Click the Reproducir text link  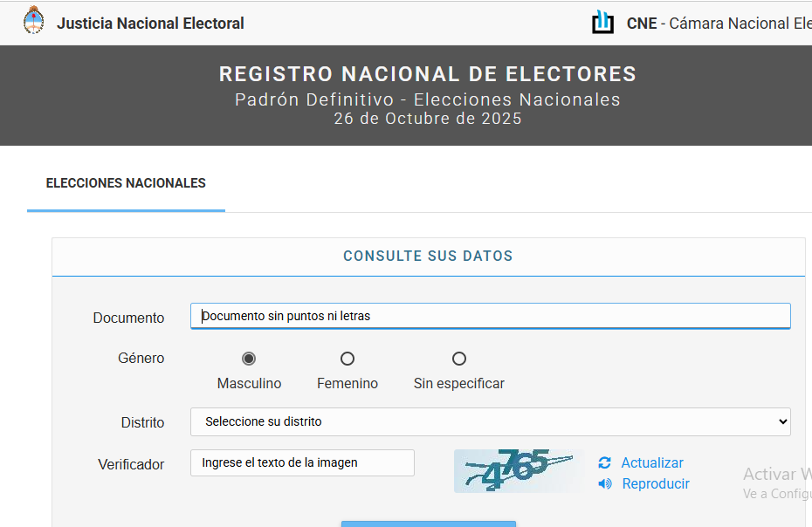point(656,483)
